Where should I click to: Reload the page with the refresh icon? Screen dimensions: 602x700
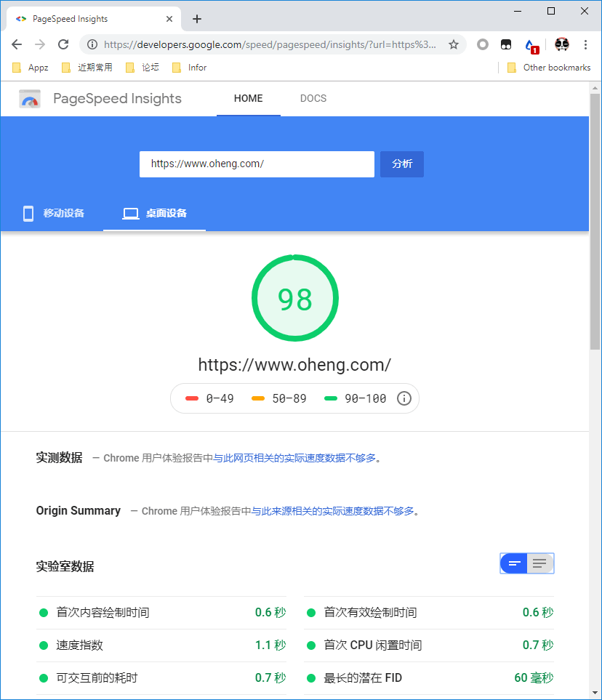[x=63, y=44]
